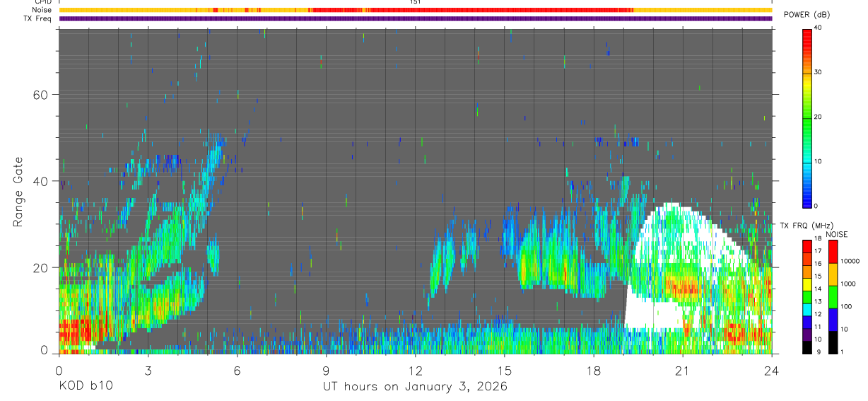Click the POWER (dB) color bar

pos(807,117)
